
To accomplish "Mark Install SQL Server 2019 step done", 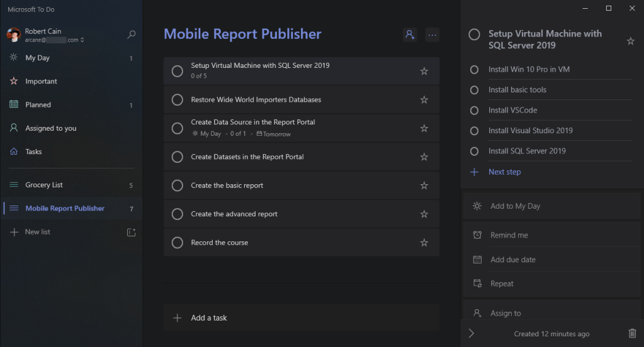I will tap(475, 151).
